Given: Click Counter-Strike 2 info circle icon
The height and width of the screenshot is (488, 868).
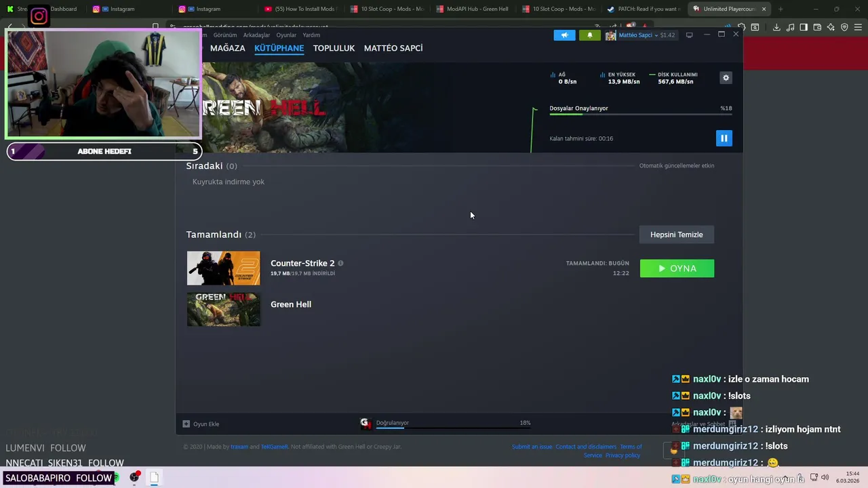Looking at the screenshot, I should click(x=340, y=263).
